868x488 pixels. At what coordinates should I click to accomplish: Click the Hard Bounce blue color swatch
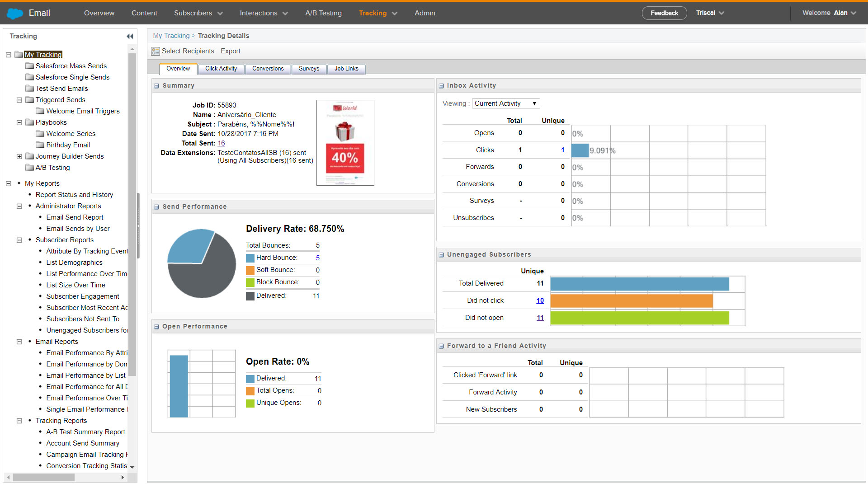[250, 258]
